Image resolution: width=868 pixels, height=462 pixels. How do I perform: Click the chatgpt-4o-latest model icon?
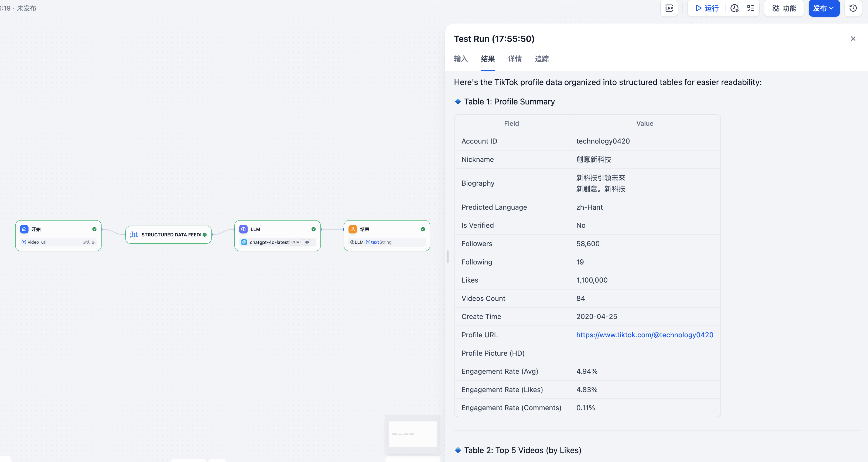pos(244,242)
